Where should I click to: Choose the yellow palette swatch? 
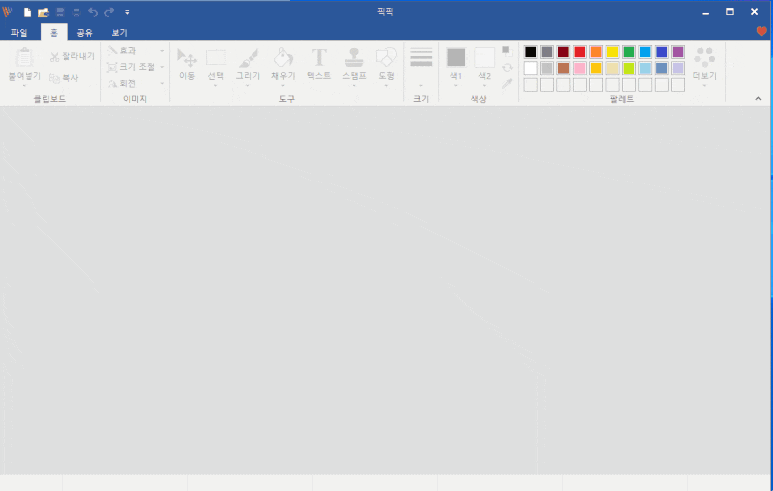click(x=612, y=52)
